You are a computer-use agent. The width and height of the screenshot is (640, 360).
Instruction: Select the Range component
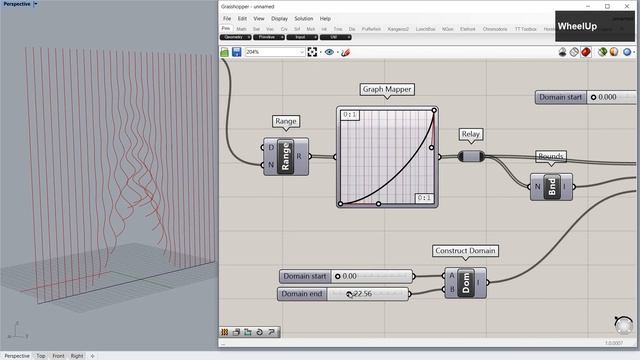[286, 156]
